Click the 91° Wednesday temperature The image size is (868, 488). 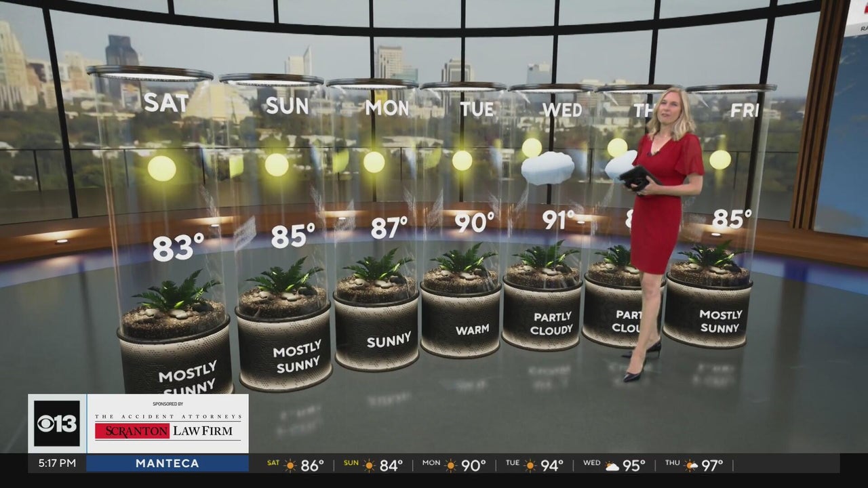[558, 219]
